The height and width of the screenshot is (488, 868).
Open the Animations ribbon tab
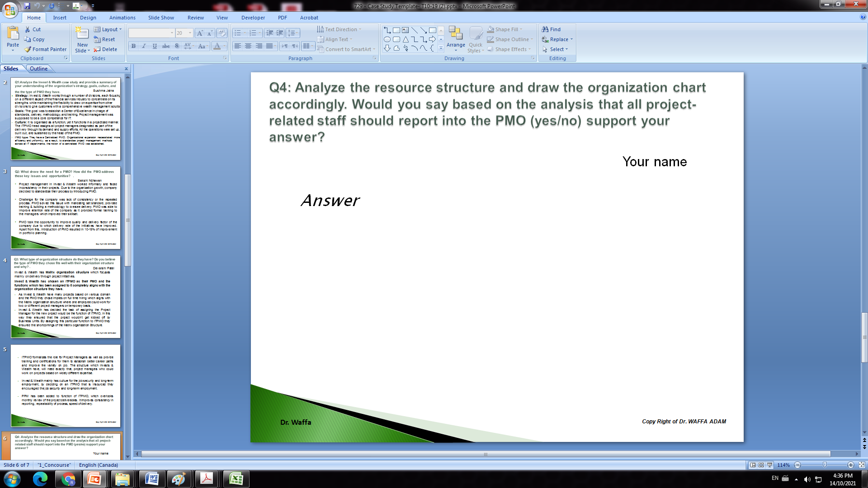(x=122, y=17)
